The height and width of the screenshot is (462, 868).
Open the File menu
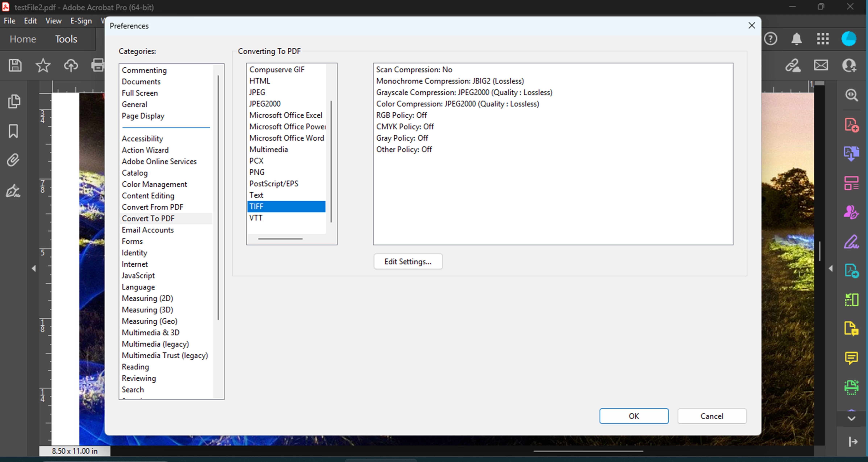[x=9, y=21]
